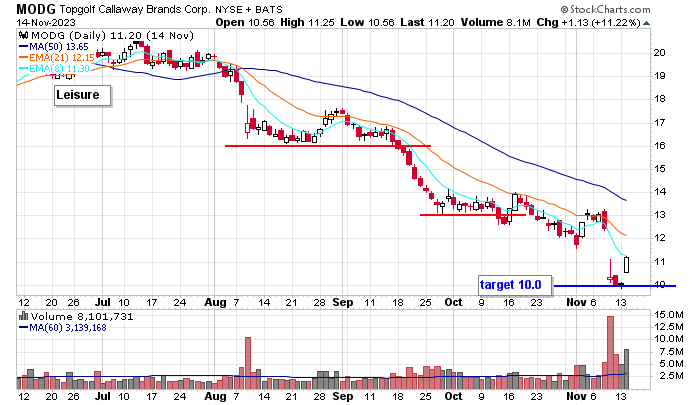Click the candlestick icon beside MODG (Daily)
Screen dimensions: 700x405
[x=24, y=35]
